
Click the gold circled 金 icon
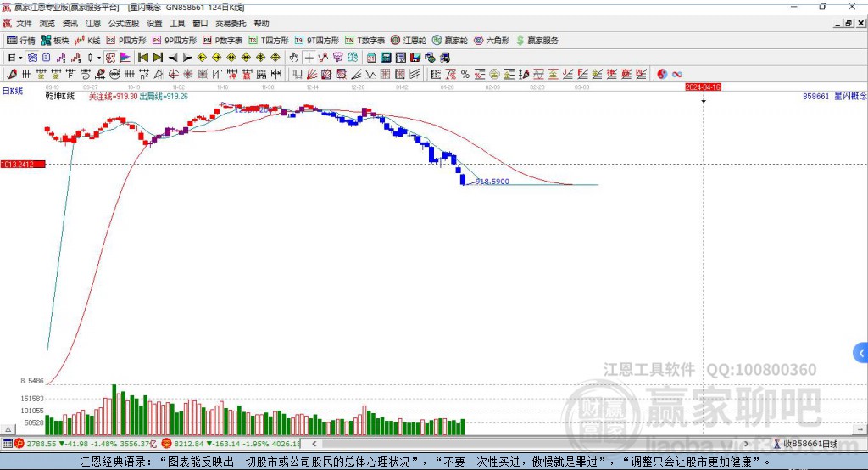pyautogui.click(x=494, y=74)
